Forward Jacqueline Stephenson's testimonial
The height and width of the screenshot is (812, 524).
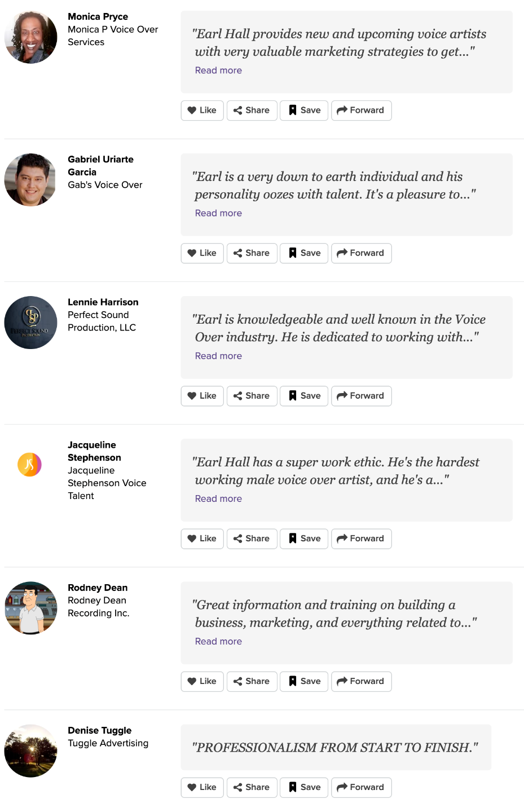[361, 539]
